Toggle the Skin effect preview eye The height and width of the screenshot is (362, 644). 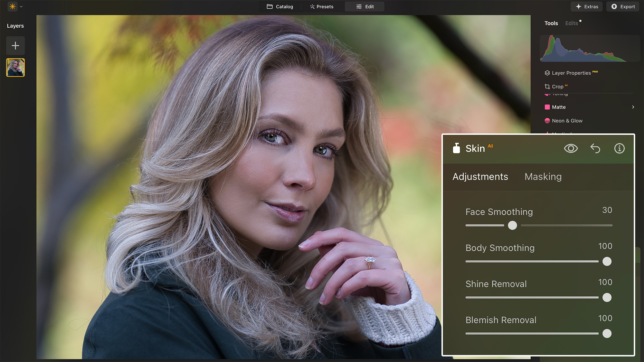[571, 148]
